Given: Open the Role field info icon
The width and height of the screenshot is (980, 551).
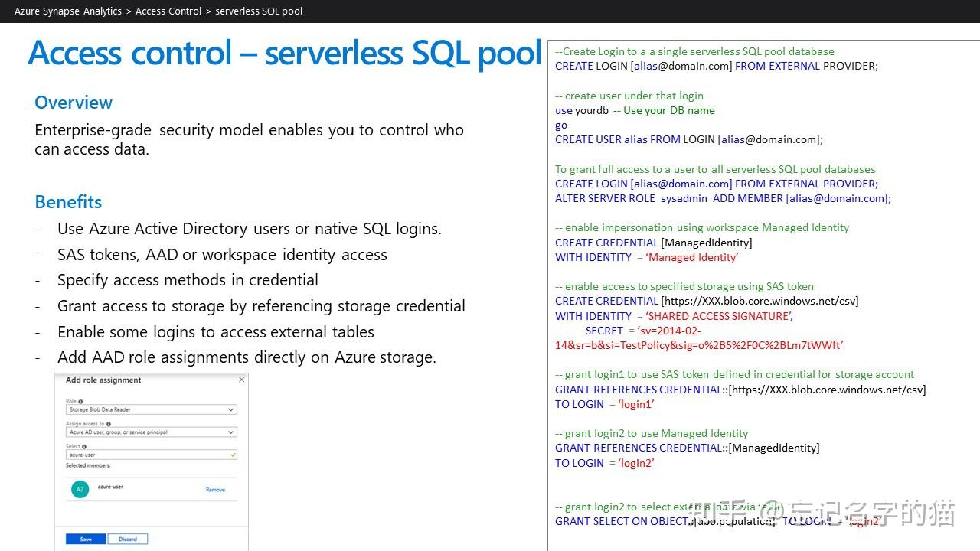Looking at the screenshot, I should [x=80, y=402].
